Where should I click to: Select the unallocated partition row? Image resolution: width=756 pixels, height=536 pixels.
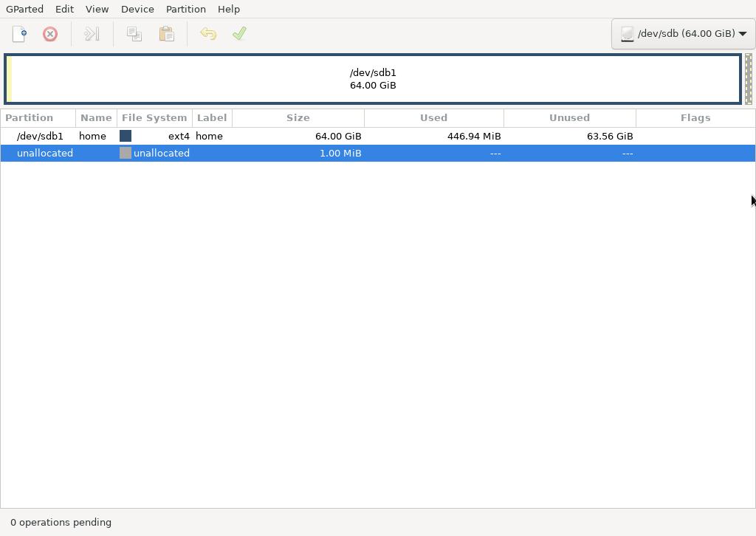pyautogui.click(x=377, y=154)
